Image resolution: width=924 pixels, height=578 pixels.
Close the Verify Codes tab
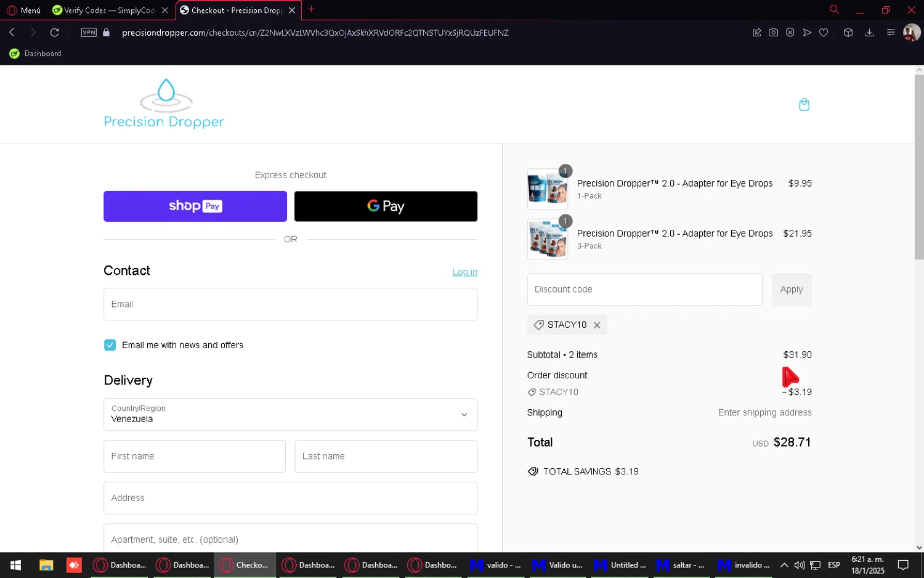(x=164, y=10)
